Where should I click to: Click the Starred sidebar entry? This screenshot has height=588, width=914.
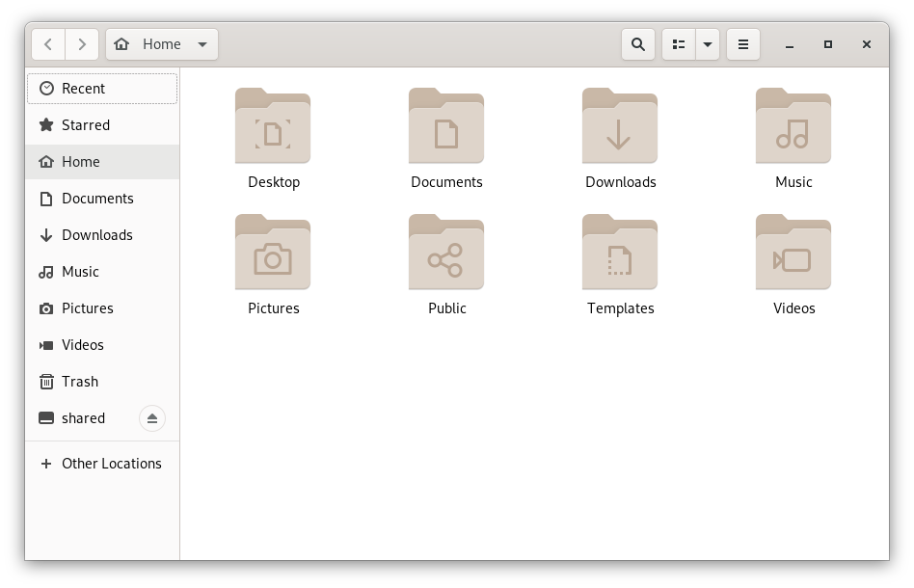[x=86, y=124]
